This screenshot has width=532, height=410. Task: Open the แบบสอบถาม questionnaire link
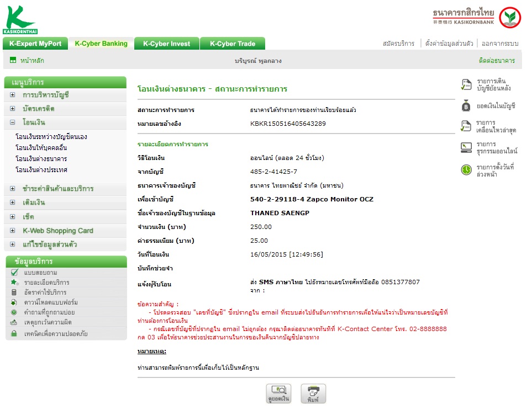(40, 273)
